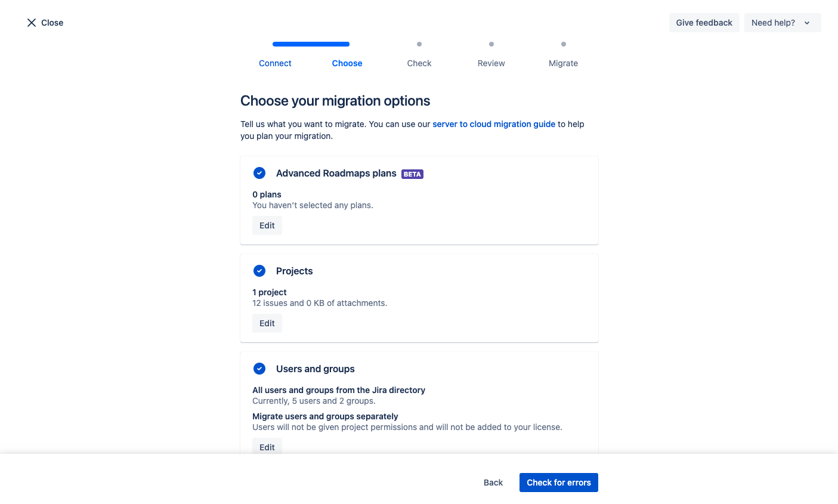838x504 pixels.
Task: Click the X close icon
Action: pyautogui.click(x=32, y=23)
